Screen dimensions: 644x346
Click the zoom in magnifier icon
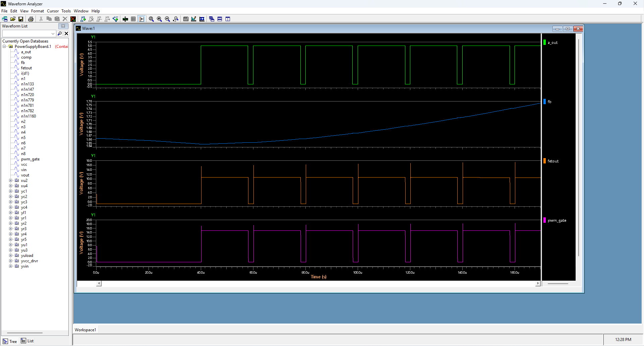[x=160, y=19]
